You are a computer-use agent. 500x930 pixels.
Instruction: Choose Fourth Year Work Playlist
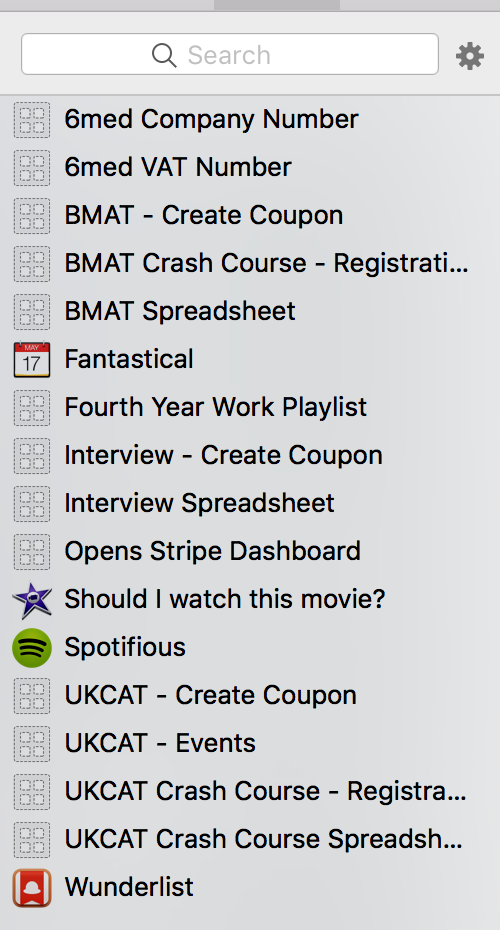pos(250,407)
